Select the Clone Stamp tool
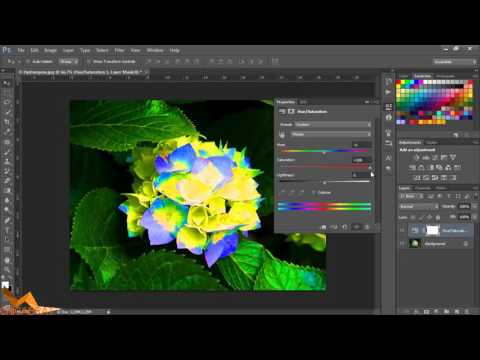Screen dimensions: 480x360 coord(7,162)
